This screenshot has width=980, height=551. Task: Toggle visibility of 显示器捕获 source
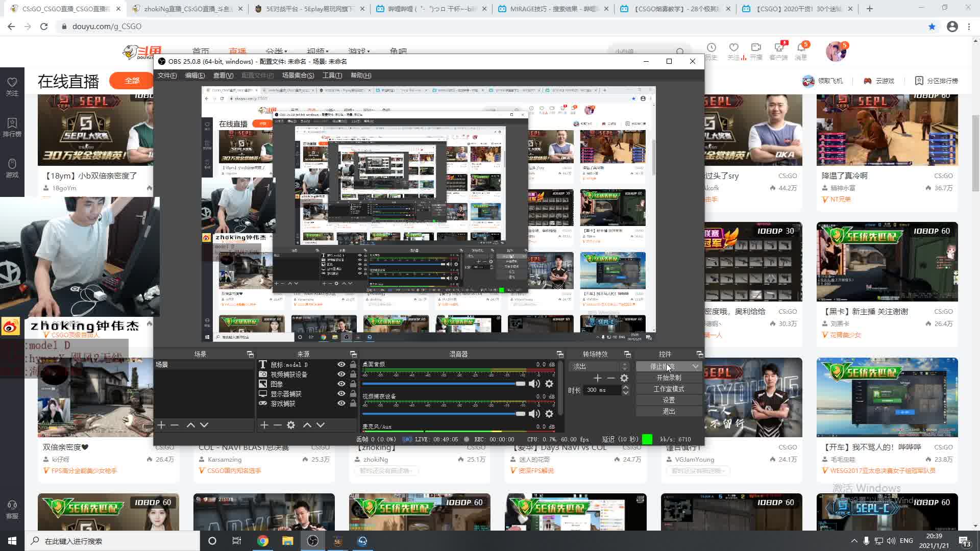pos(341,394)
